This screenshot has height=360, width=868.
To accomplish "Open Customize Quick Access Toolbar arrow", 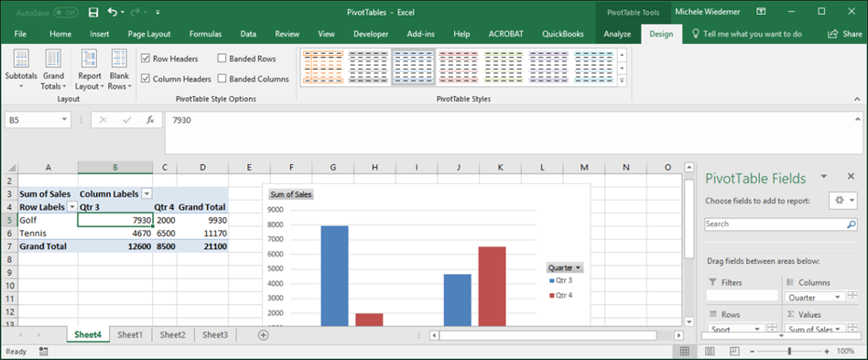I will click(158, 12).
